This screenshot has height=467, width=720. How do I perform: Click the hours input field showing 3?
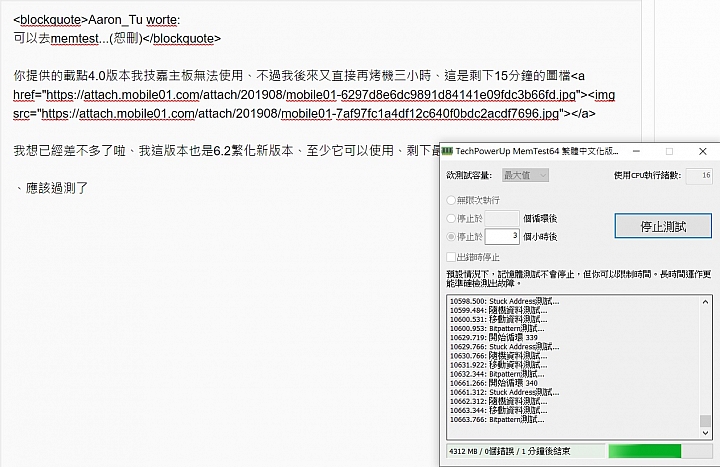502,236
